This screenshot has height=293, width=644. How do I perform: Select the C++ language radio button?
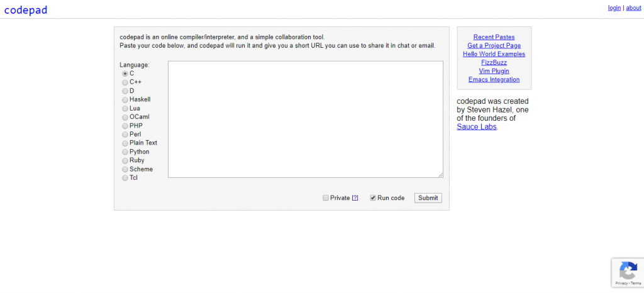[x=125, y=82]
